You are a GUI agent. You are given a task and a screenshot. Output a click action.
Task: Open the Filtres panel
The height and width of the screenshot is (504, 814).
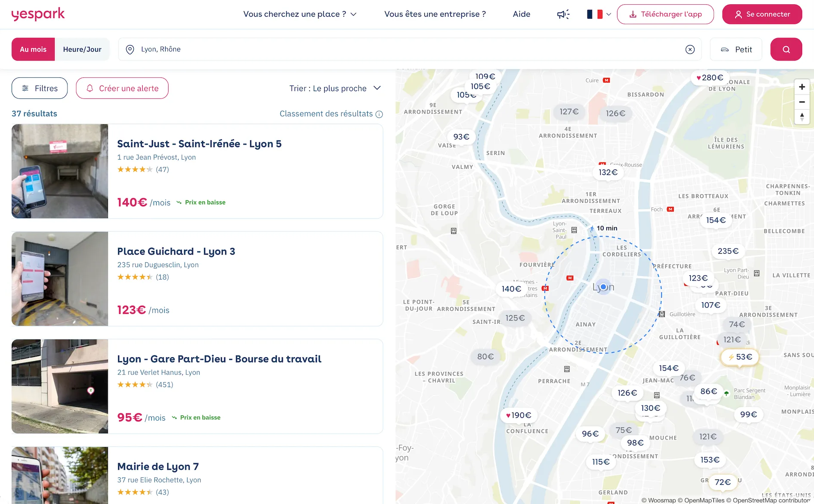[x=40, y=88]
